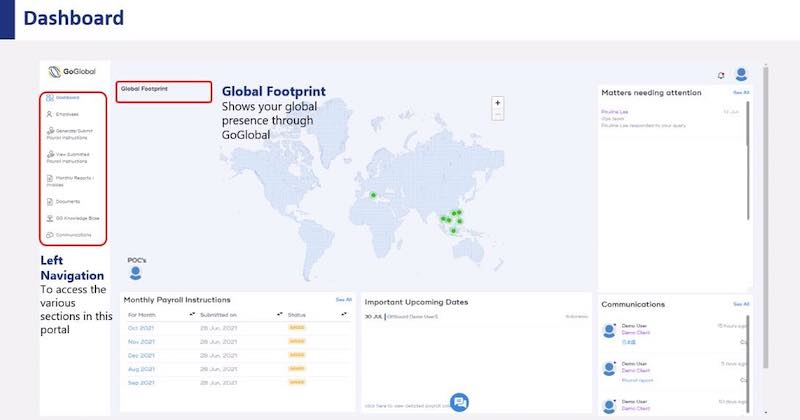The image size is (800, 420).
Task: Click the Global Footprint heading label
Action: (x=144, y=89)
